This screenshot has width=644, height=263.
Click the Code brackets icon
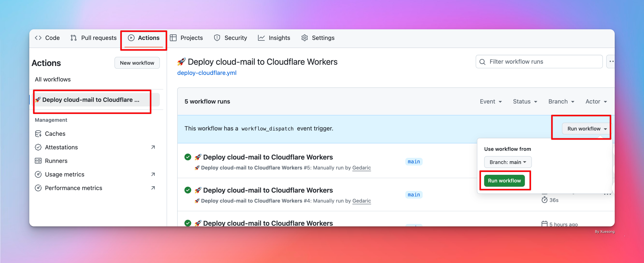point(38,38)
